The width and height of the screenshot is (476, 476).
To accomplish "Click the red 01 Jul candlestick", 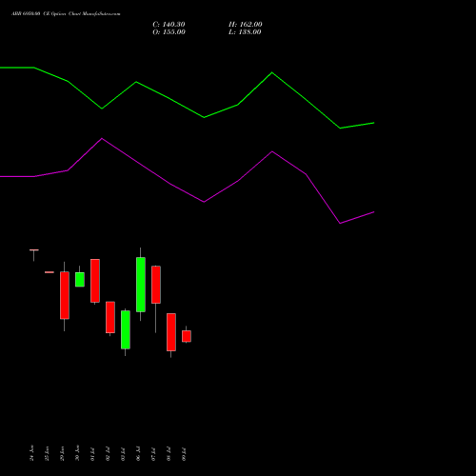I will pyautogui.click(x=95, y=281).
